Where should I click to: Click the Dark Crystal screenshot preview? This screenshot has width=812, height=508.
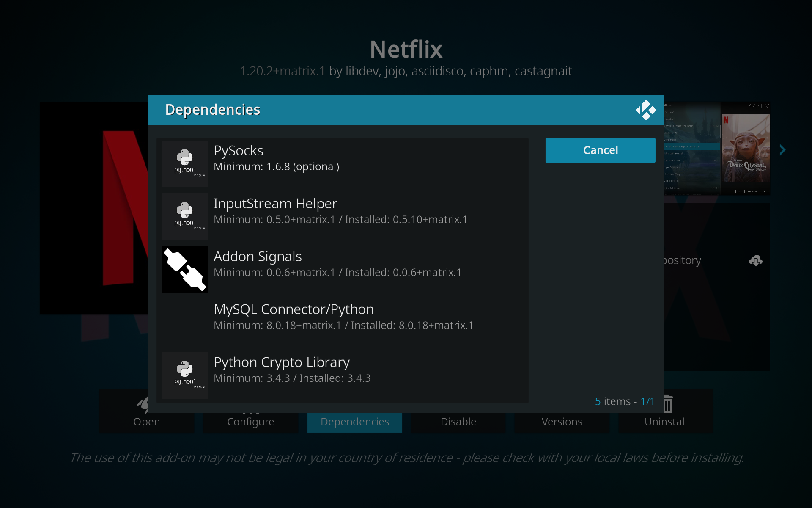tap(746, 148)
